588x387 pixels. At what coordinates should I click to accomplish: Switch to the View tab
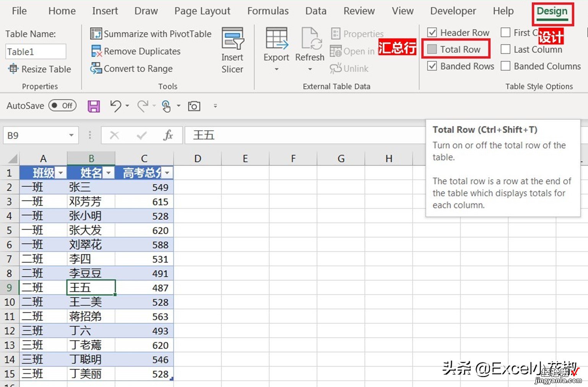pyautogui.click(x=403, y=11)
